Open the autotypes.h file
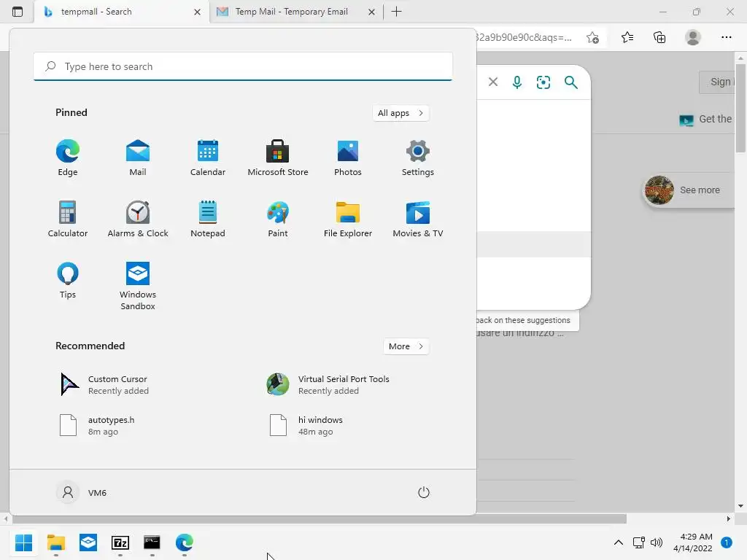This screenshot has width=747, height=560. (x=98, y=425)
